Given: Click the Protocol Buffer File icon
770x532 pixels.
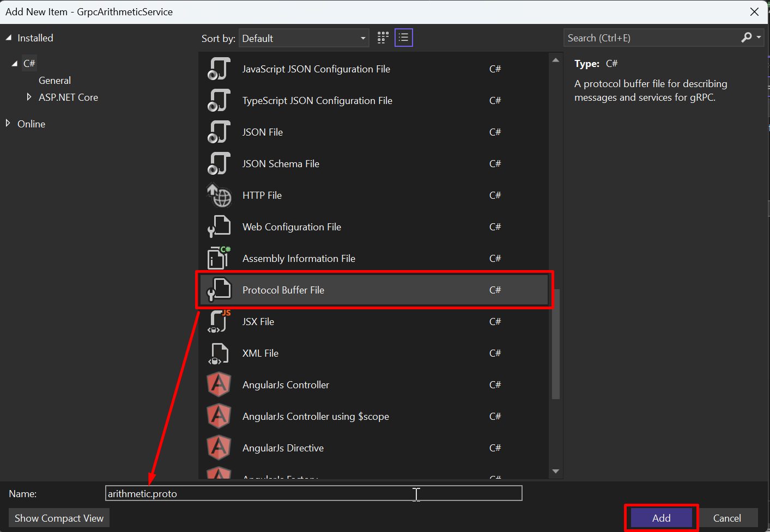Looking at the screenshot, I should pyautogui.click(x=219, y=290).
